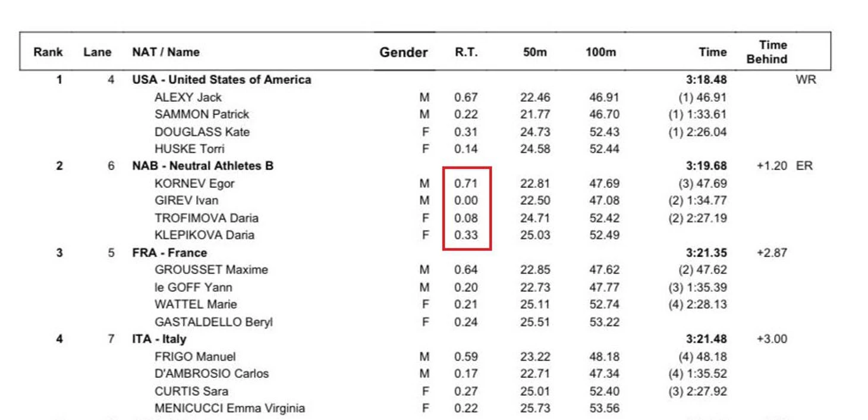This screenshot has height=420, width=868.
Task: Click the 100m column header
Action: pos(600,52)
